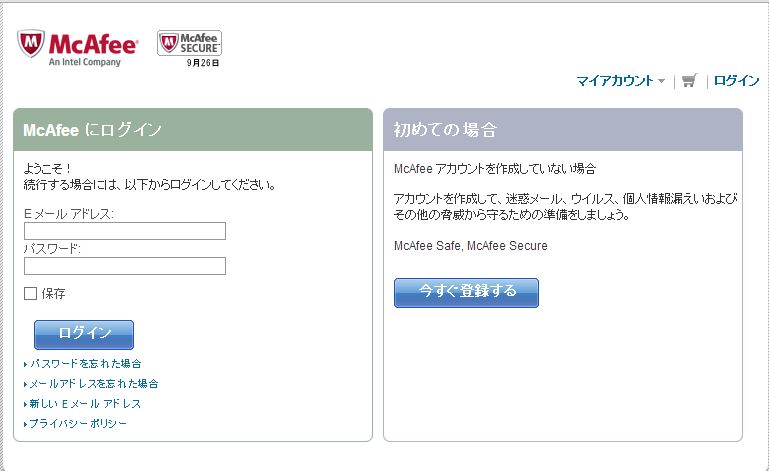Click the ようこそ！ welcome text

49,170
